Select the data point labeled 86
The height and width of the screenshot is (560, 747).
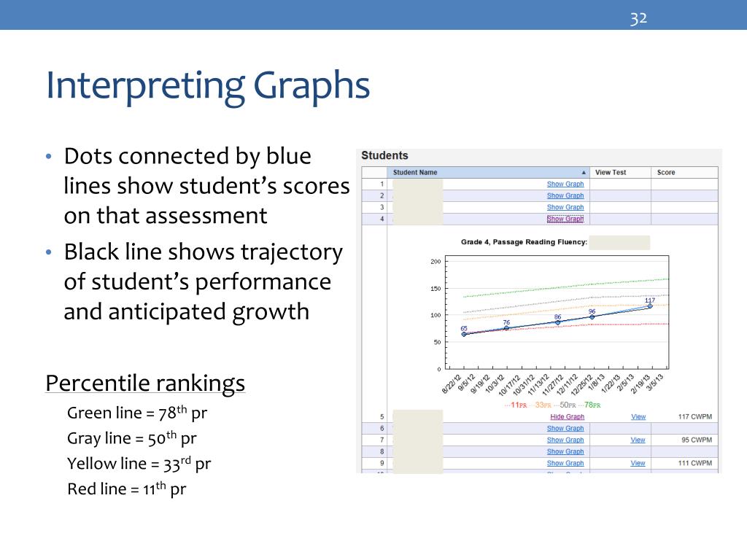pyautogui.click(x=558, y=322)
